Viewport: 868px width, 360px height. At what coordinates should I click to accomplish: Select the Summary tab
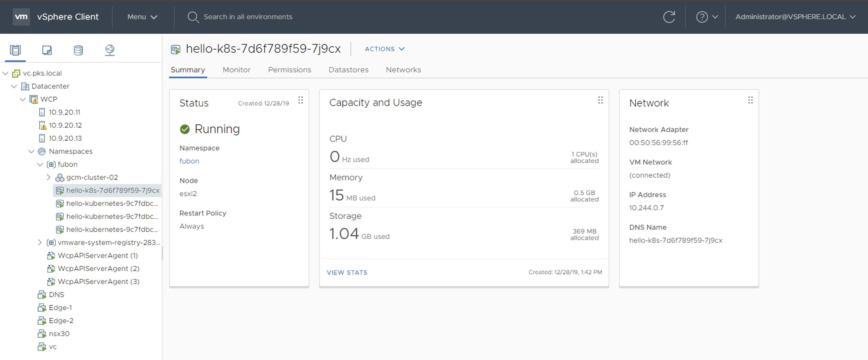[x=188, y=70]
